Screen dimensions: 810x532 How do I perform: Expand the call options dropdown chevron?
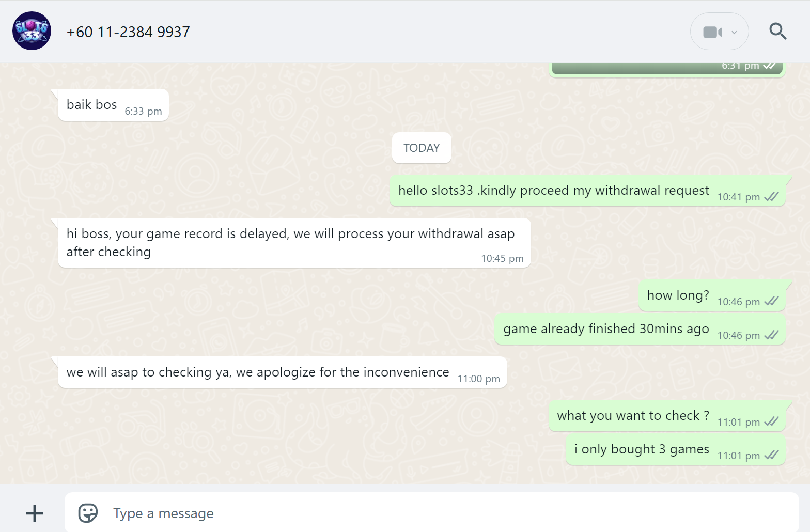pos(734,32)
